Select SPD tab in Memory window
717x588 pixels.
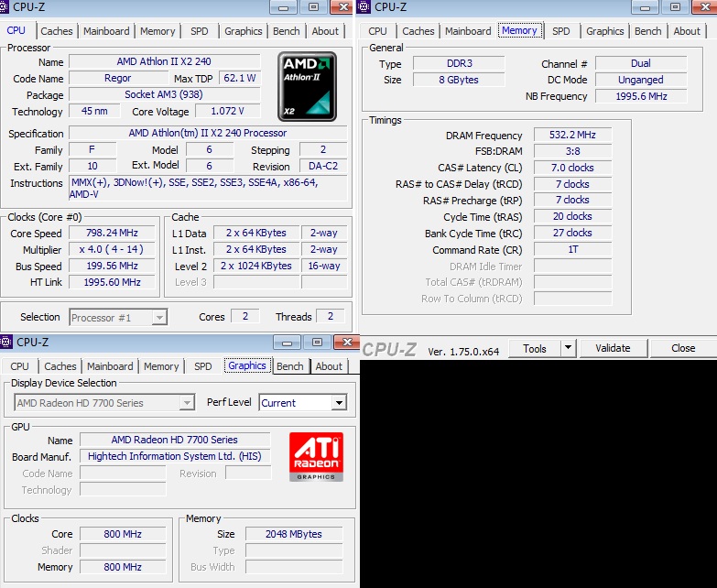(x=561, y=31)
